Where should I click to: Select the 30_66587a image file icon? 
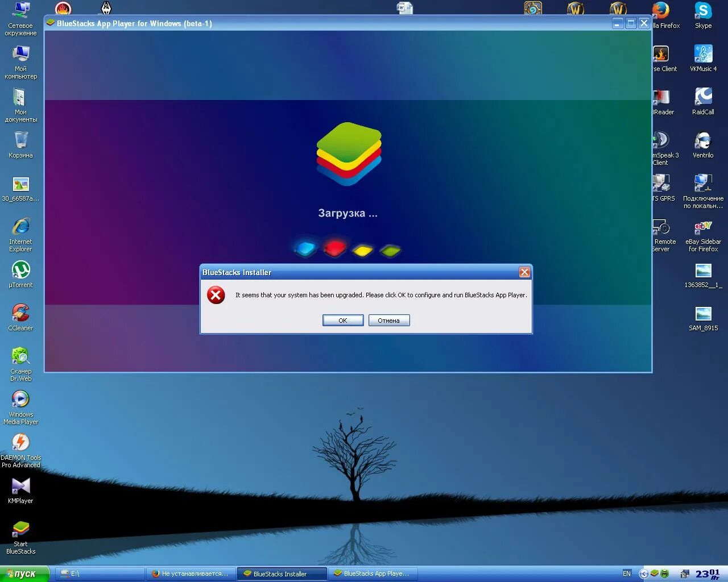tap(20, 189)
